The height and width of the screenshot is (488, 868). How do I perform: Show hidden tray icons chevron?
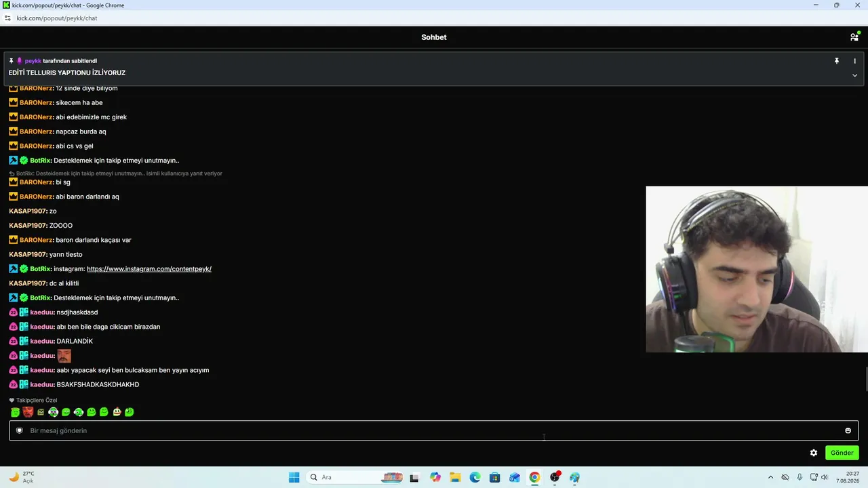coord(770,477)
